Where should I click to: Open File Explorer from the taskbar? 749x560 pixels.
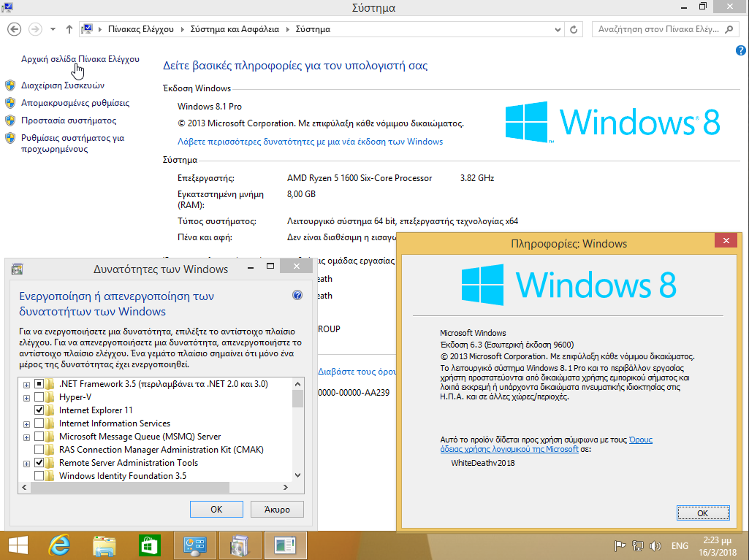coord(104,545)
